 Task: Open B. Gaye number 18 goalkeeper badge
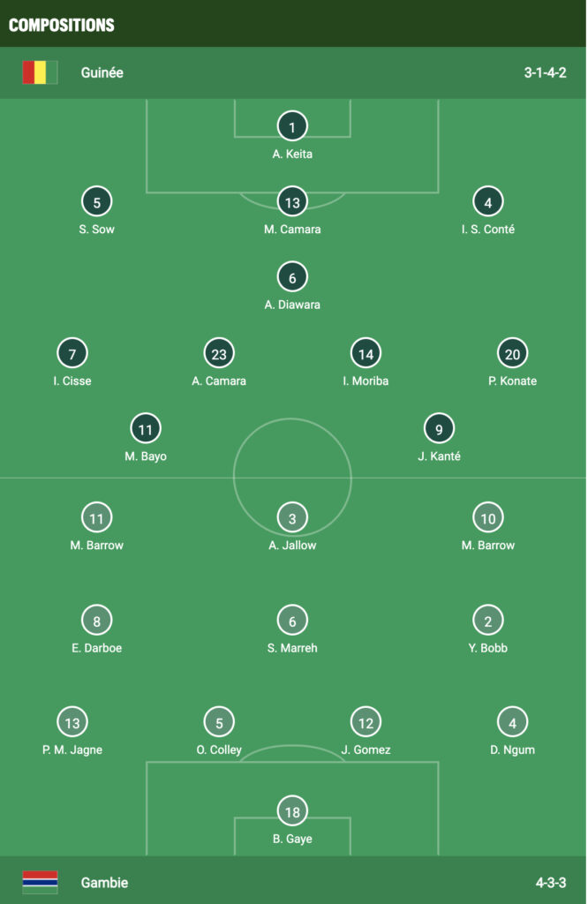[292, 811]
